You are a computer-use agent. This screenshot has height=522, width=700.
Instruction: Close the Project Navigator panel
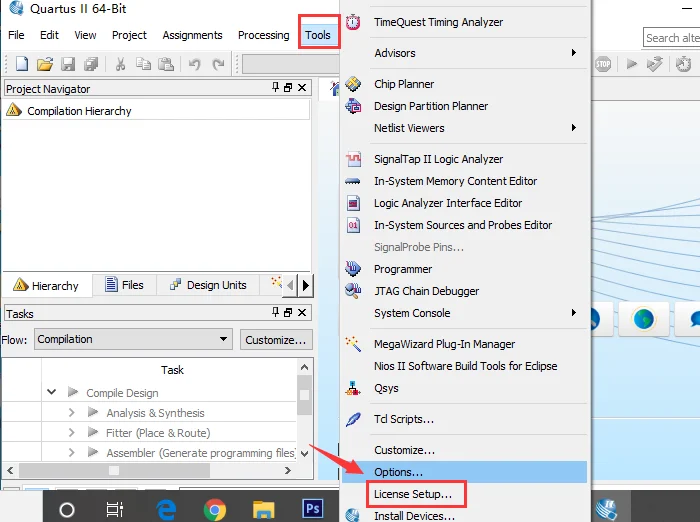(x=302, y=88)
